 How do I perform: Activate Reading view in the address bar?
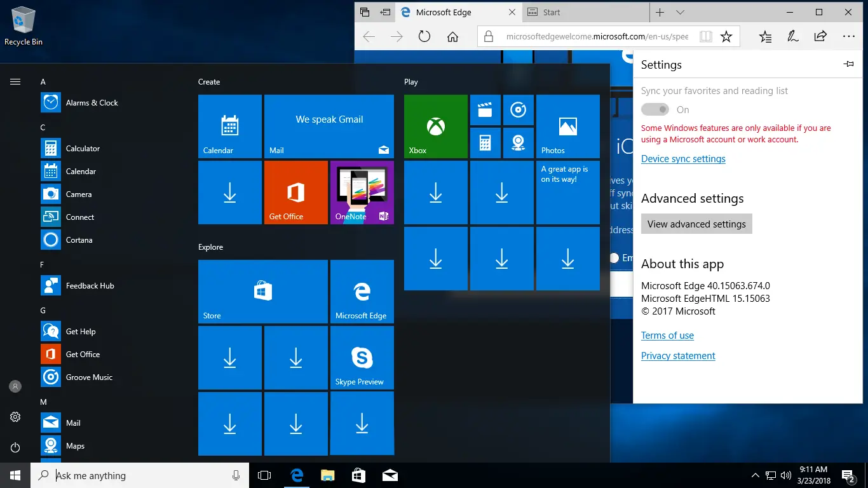705,36
